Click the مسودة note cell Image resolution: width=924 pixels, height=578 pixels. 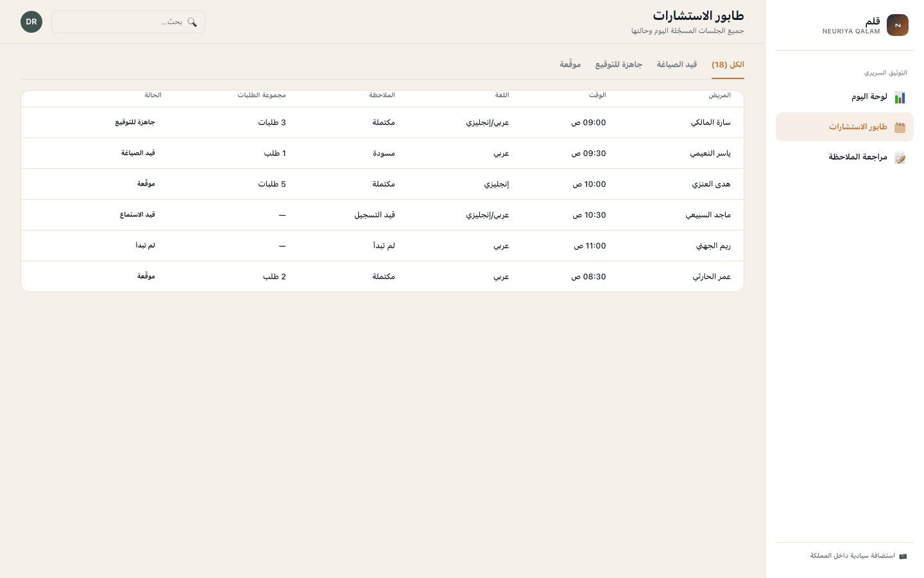tap(384, 153)
